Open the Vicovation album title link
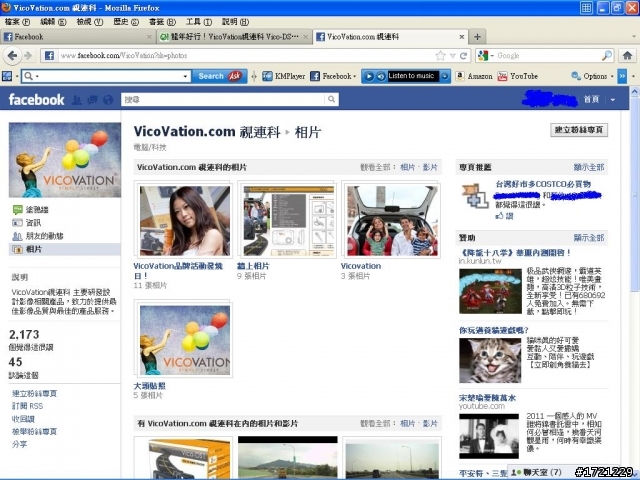The width and height of the screenshot is (640, 480). [x=361, y=266]
